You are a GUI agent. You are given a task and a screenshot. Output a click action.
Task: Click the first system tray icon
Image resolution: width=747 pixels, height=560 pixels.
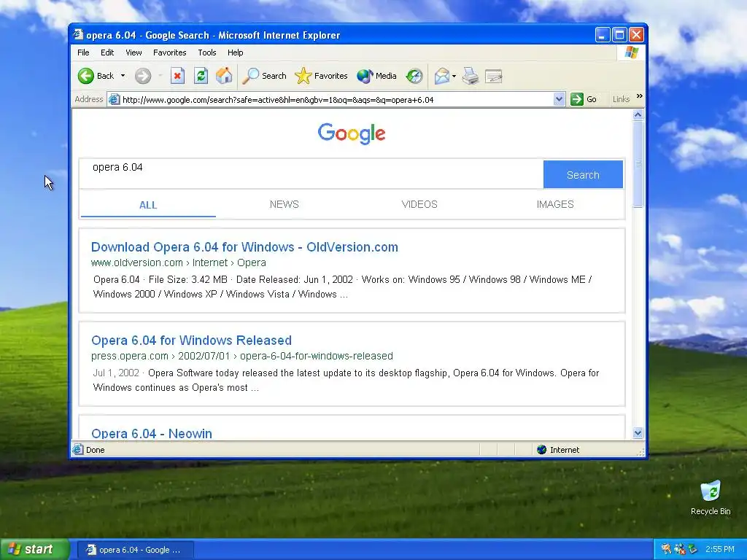tap(666, 549)
